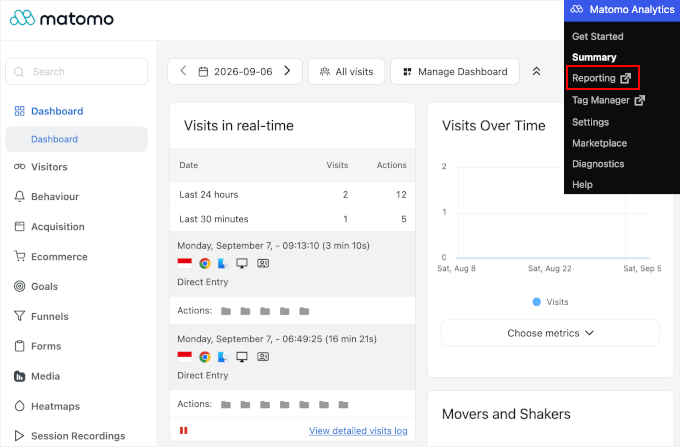Click the Dashboard grid icon in sidebar
The image size is (680, 447).
pos(20,111)
